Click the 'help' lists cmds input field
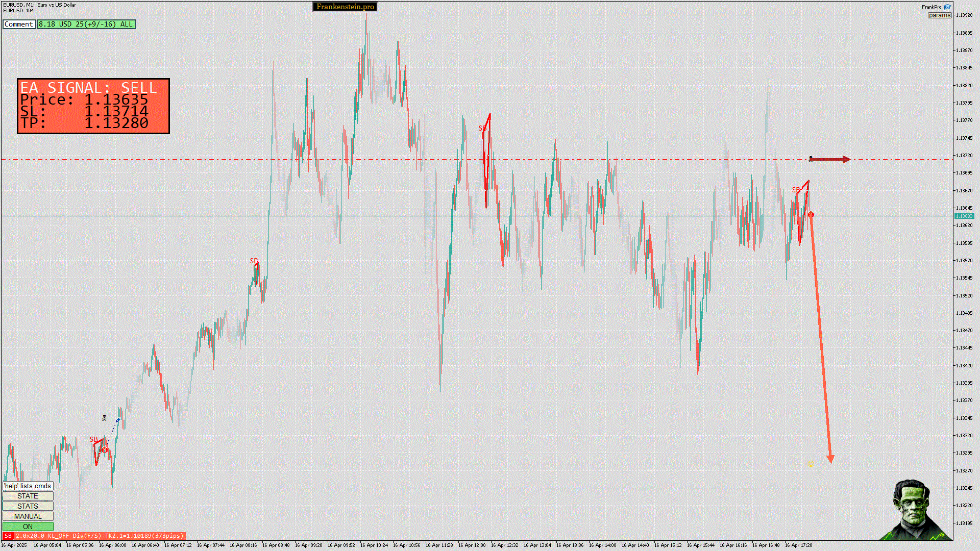This screenshot has height=551, width=980. [x=28, y=486]
